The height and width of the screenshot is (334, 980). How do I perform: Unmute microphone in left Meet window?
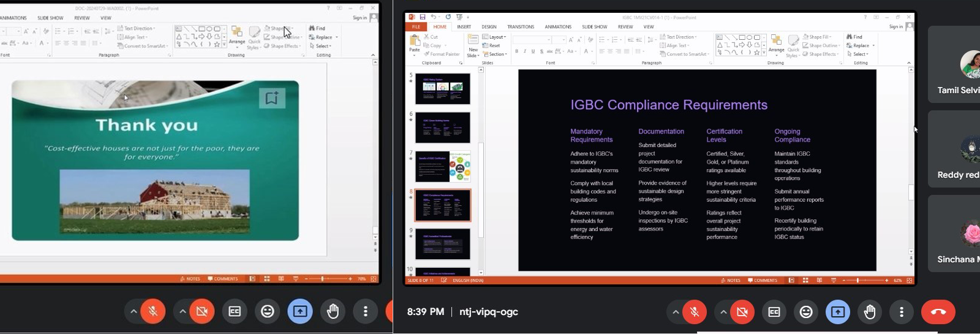(153, 311)
